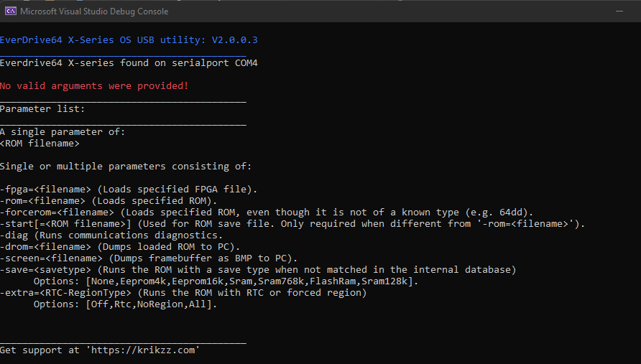
Task: Click the '-fpga=<filename>' parameter line
Action: [x=129, y=189]
